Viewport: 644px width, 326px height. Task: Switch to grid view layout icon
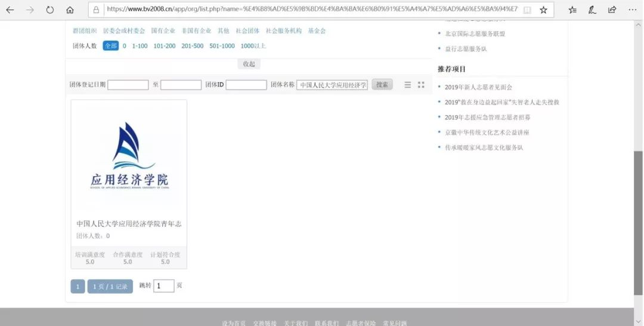point(421,85)
